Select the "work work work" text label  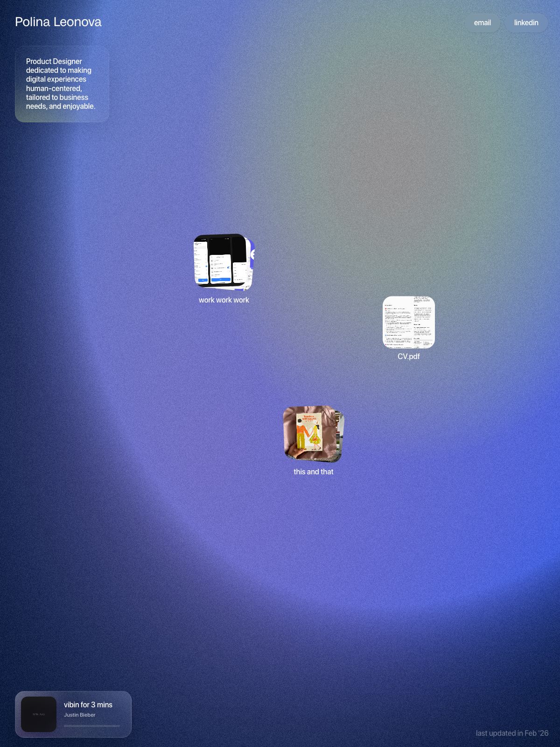click(224, 300)
